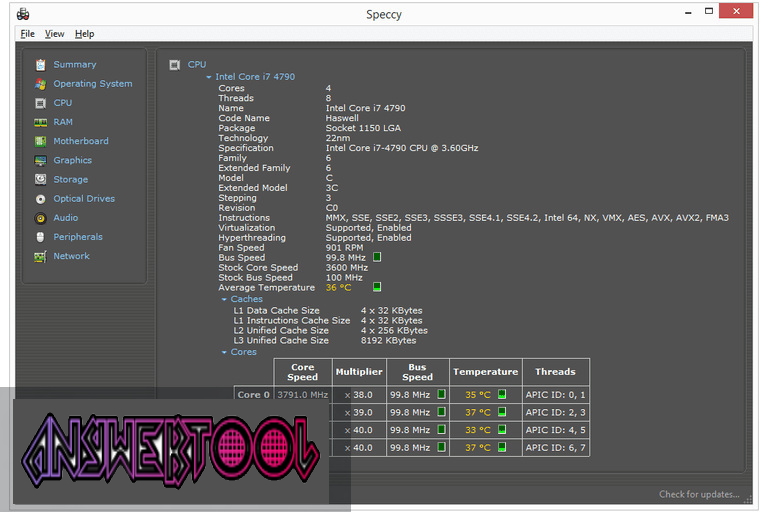Viewport: 768px width, 512px height.
Task: Select the RAM memory stick icon
Action: coord(40,122)
